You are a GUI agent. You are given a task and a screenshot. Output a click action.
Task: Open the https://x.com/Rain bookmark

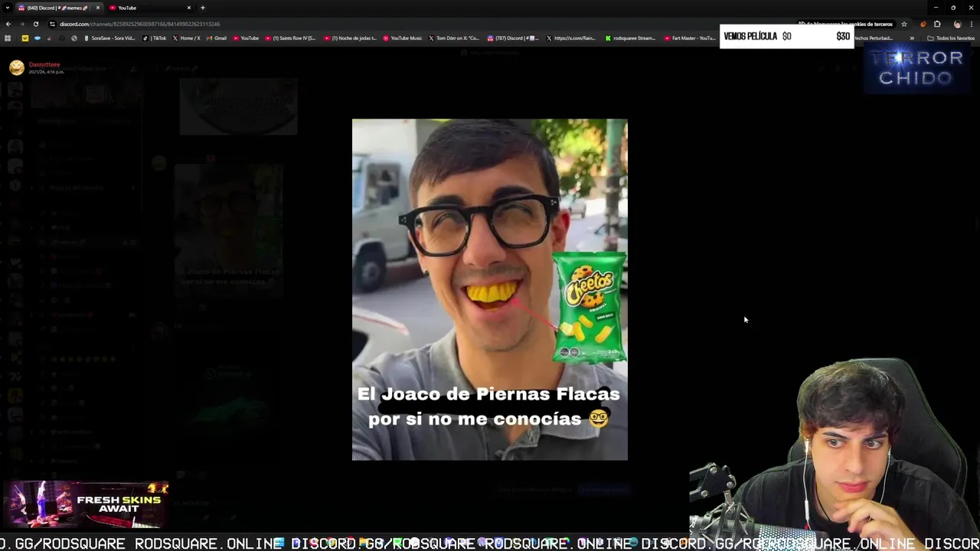[x=571, y=37]
